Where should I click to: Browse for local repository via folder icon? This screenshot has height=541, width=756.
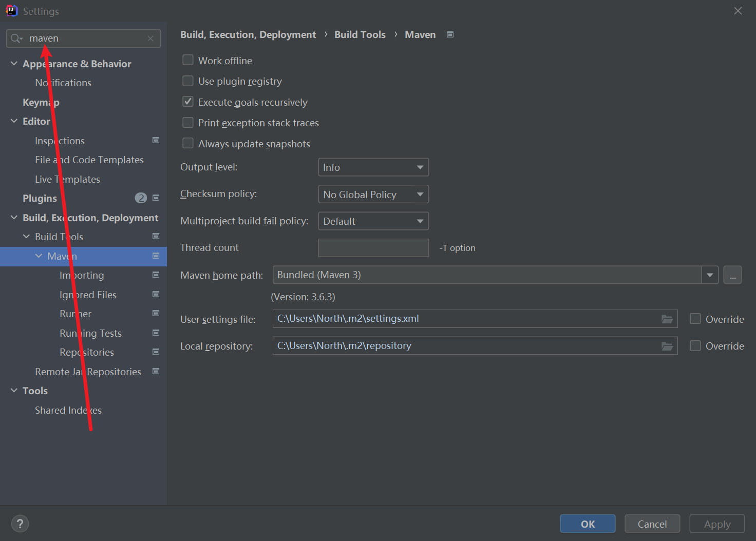coord(667,346)
